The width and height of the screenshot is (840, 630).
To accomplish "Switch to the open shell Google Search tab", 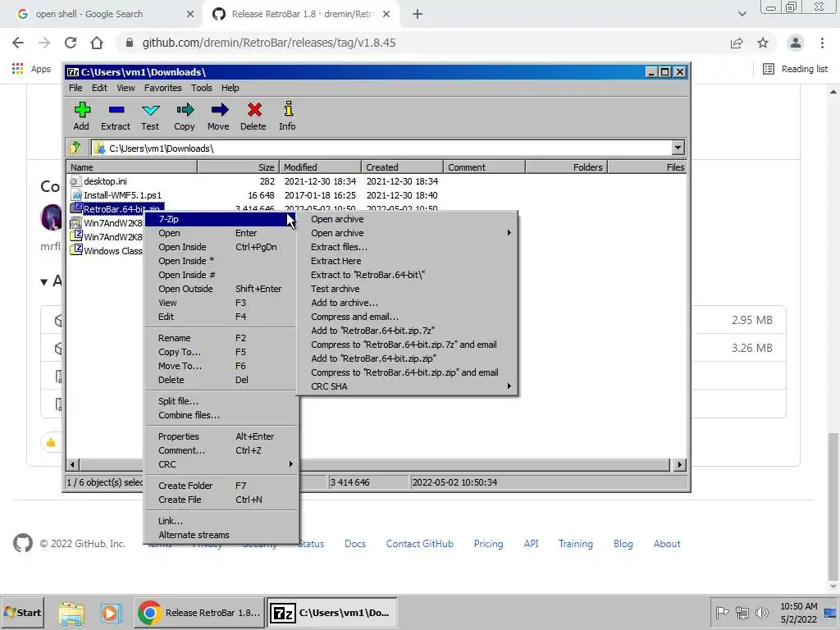I will point(101,15).
